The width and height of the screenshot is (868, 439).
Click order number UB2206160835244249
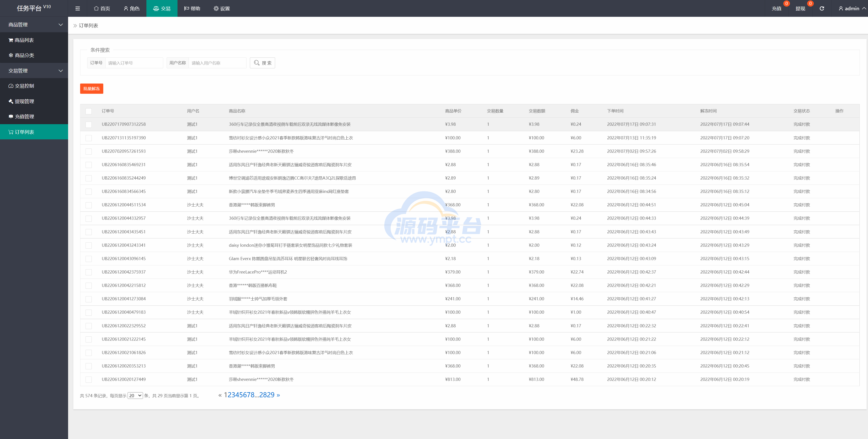pos(124,178)
